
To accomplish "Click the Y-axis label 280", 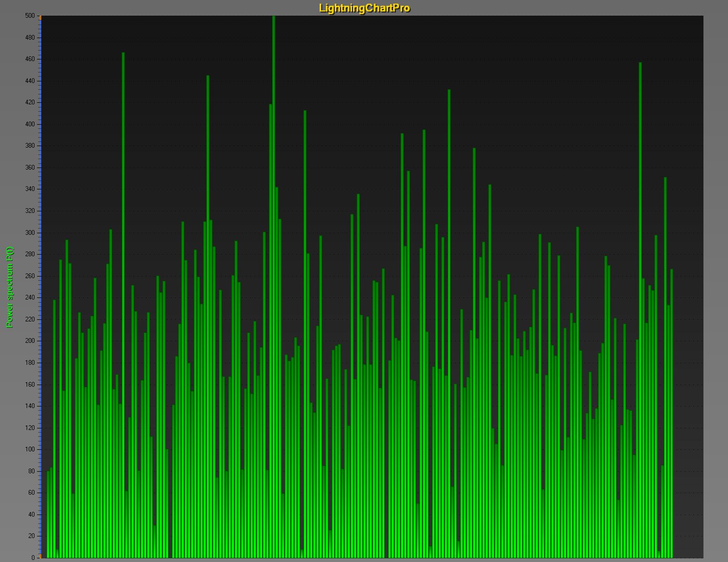I will (30, 254).
